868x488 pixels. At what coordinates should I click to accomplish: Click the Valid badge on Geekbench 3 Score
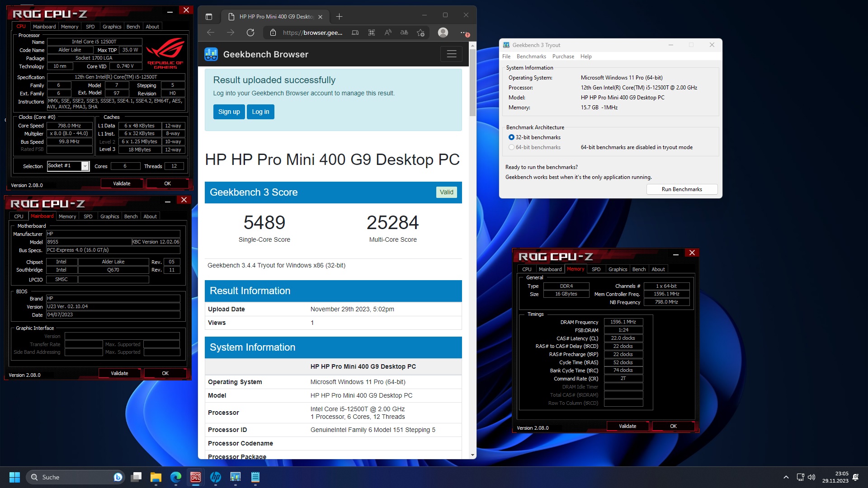[x=447, y=192]
